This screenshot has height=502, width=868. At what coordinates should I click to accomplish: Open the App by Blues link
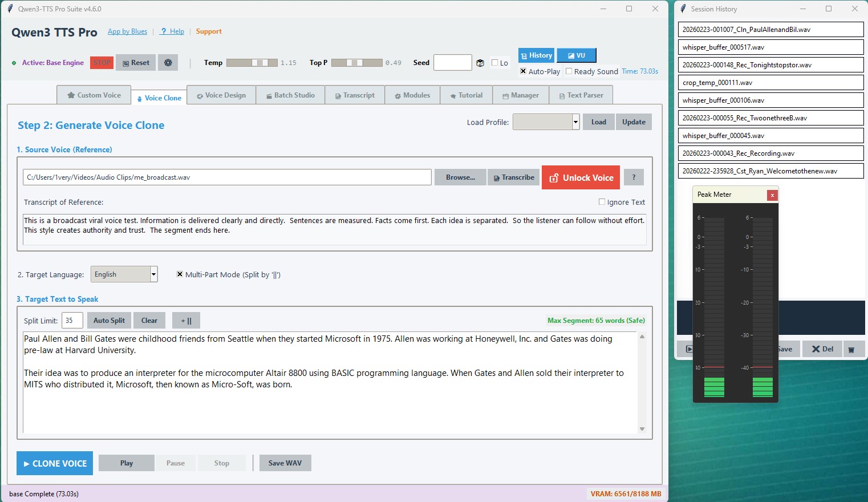127,31
